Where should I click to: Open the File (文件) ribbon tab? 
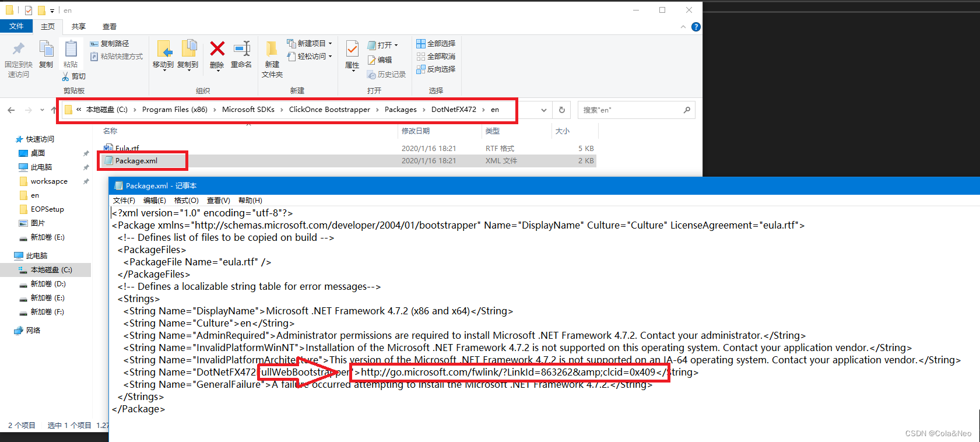[x=16, y=26]
